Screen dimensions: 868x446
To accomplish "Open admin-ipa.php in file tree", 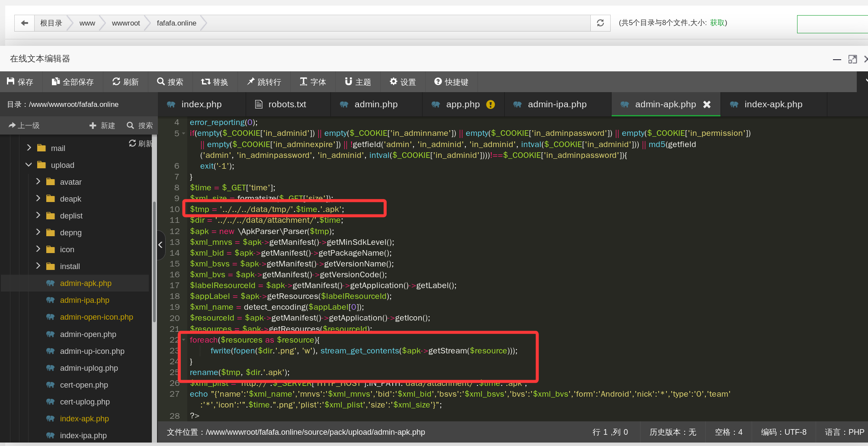I will [85, 300].
